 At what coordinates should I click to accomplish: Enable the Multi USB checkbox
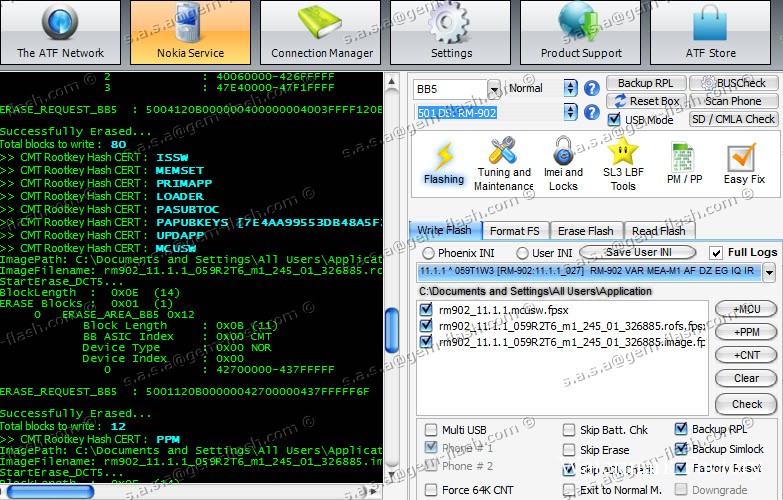(x=430, y=430)
